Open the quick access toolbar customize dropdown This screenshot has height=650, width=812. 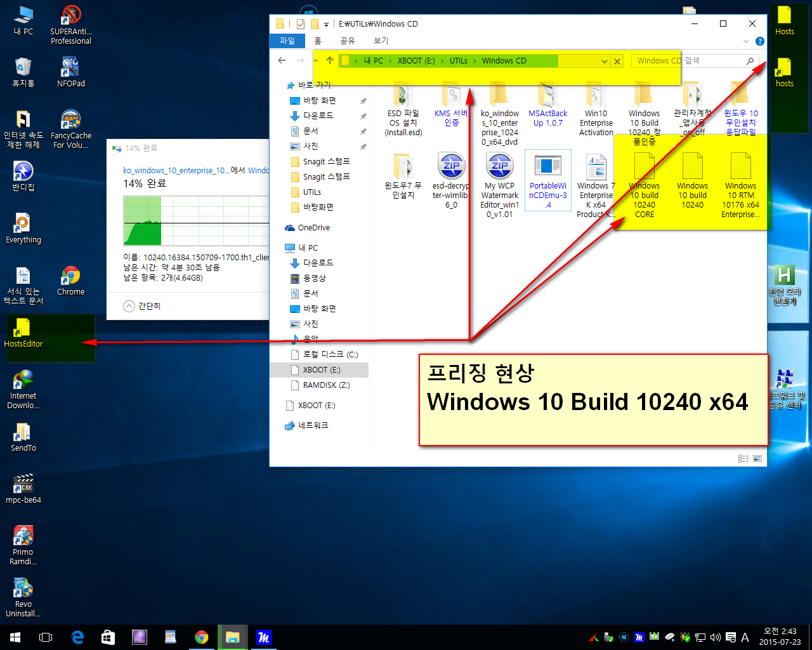327,24
